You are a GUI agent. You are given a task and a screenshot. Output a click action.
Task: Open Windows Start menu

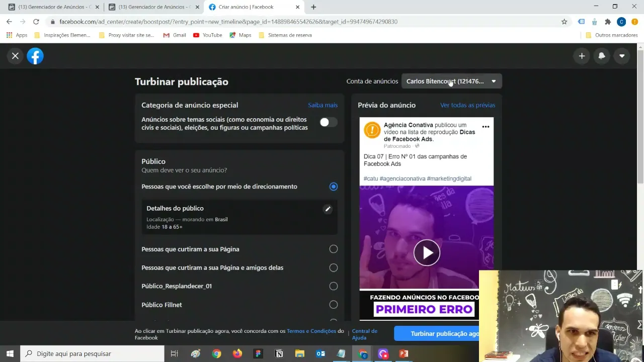[x=10, y=353]
